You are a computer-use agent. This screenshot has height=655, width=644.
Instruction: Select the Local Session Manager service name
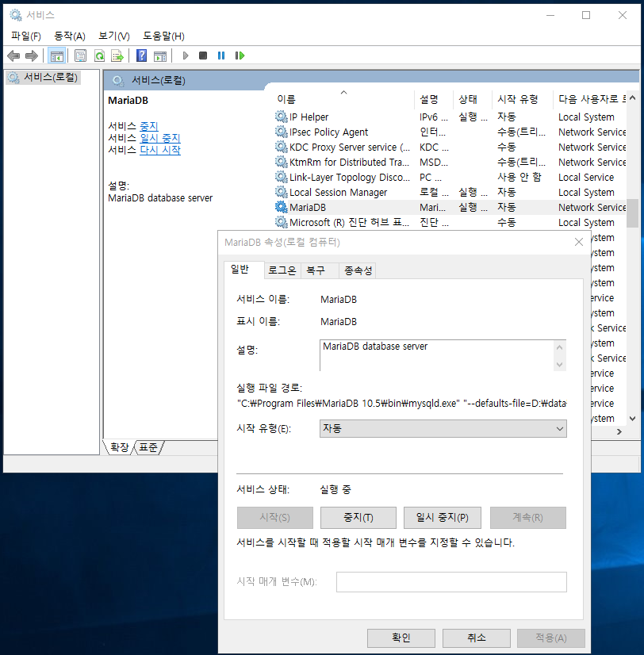338,192
